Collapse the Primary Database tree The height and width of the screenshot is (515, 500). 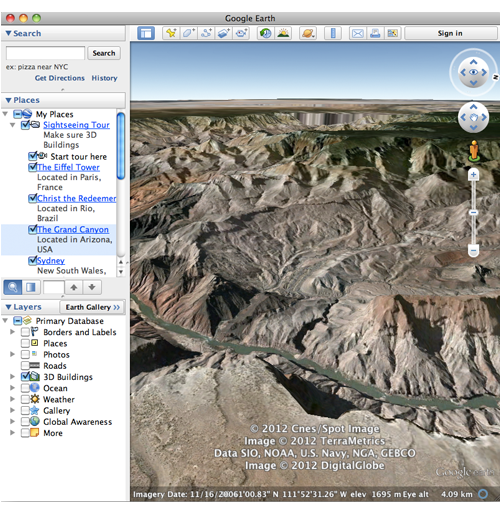(5, 321)
